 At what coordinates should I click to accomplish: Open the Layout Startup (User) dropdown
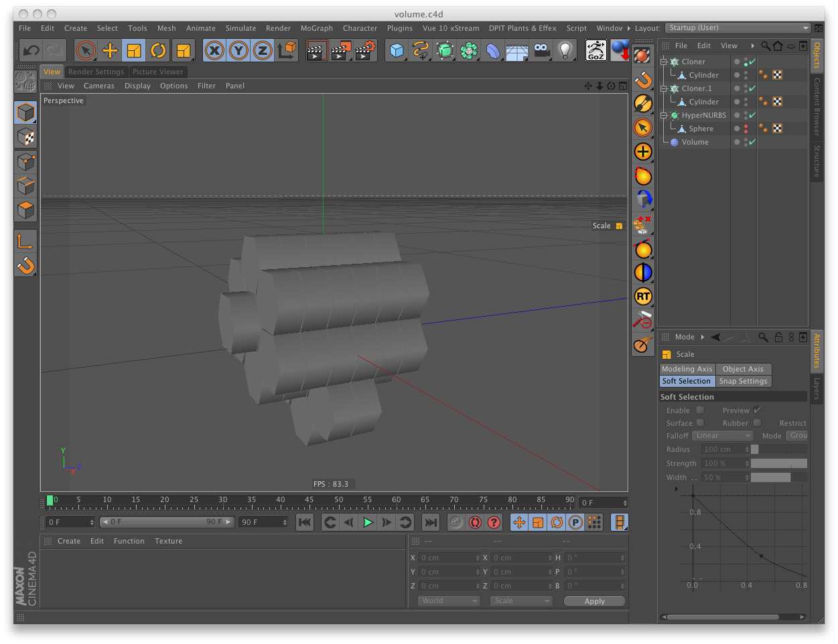click(x=738, y=28)
